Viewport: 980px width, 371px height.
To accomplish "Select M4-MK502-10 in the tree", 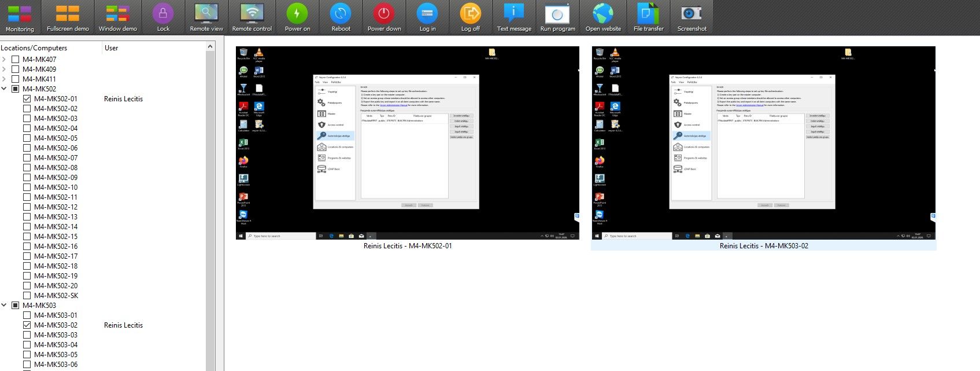I will [x=56, y=187].
